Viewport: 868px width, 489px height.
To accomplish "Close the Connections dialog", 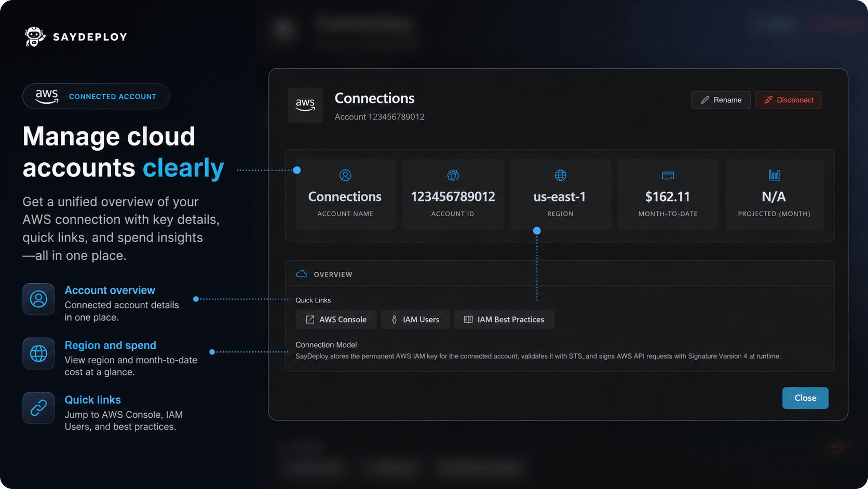I will (x=805, y=398).
